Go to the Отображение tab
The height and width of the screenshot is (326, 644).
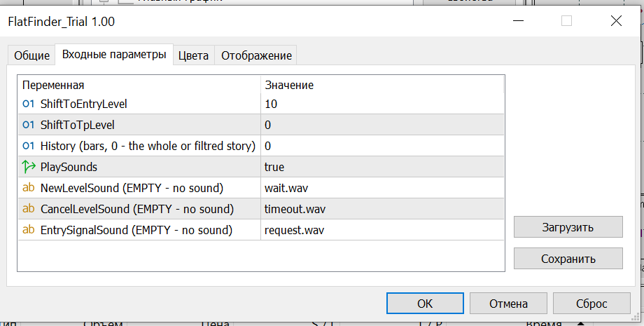[x=256, y=55]
